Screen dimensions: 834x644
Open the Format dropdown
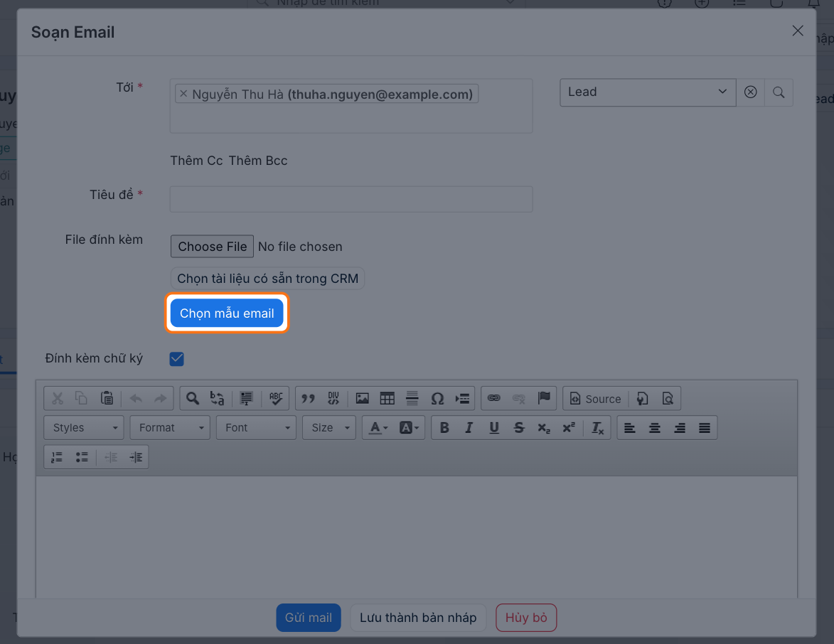pyautogui.click(x=170, y=428)
